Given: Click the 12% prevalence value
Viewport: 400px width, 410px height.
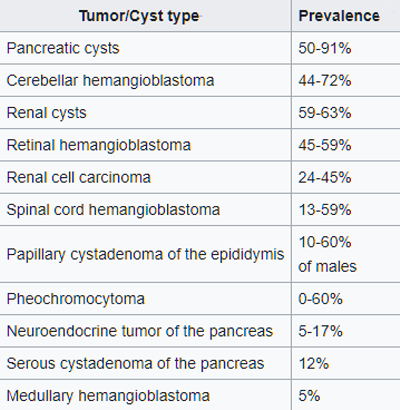Looking at the screenshot, I should tap(313, 363).
